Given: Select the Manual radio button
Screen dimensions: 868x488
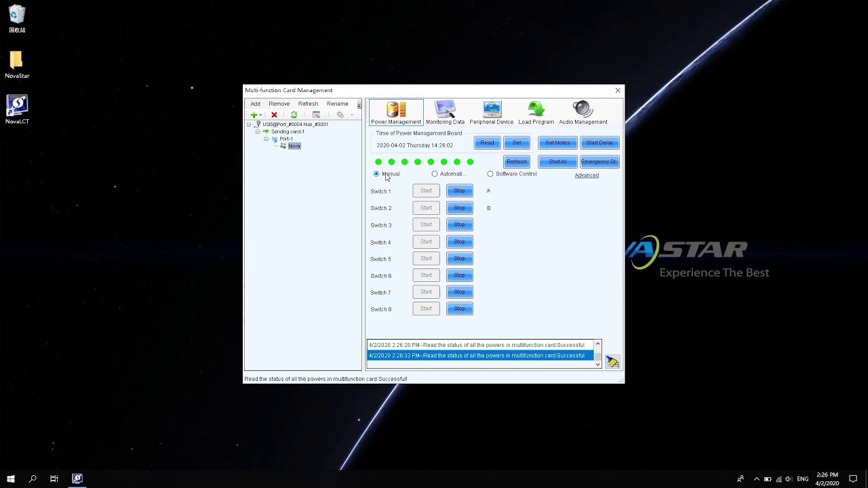Looking at the screenshot, I should 376,174.
